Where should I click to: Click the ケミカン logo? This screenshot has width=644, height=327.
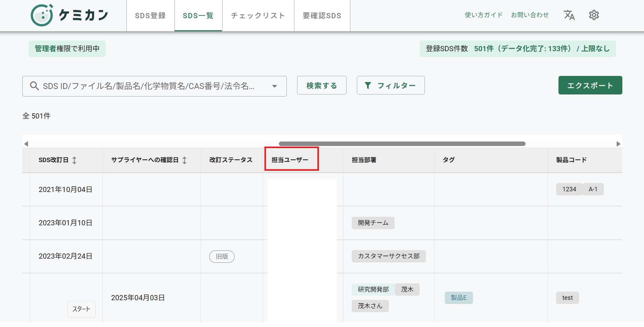(x=70, y=15)
